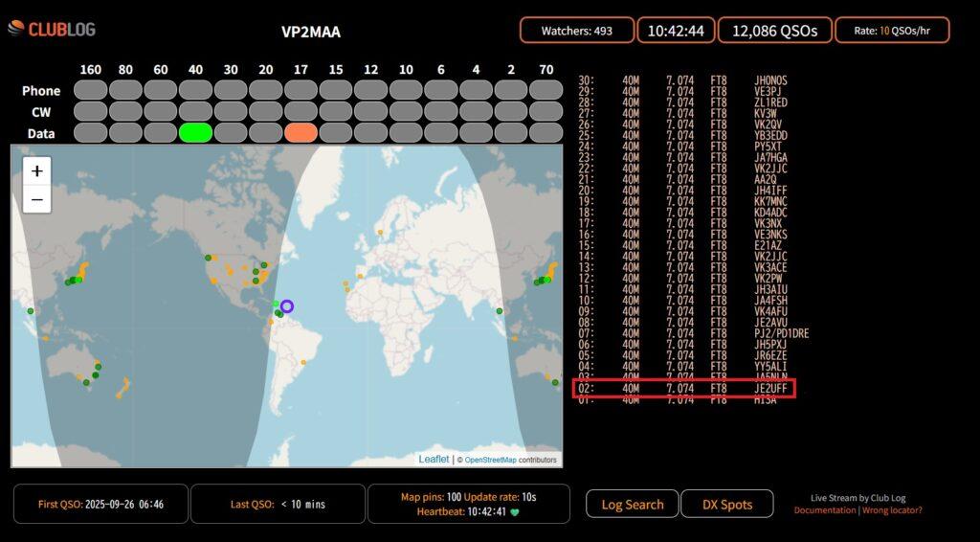980x542 pixels.
Task: Click the 12,086 QSOs counter
Action: point(774,31)
